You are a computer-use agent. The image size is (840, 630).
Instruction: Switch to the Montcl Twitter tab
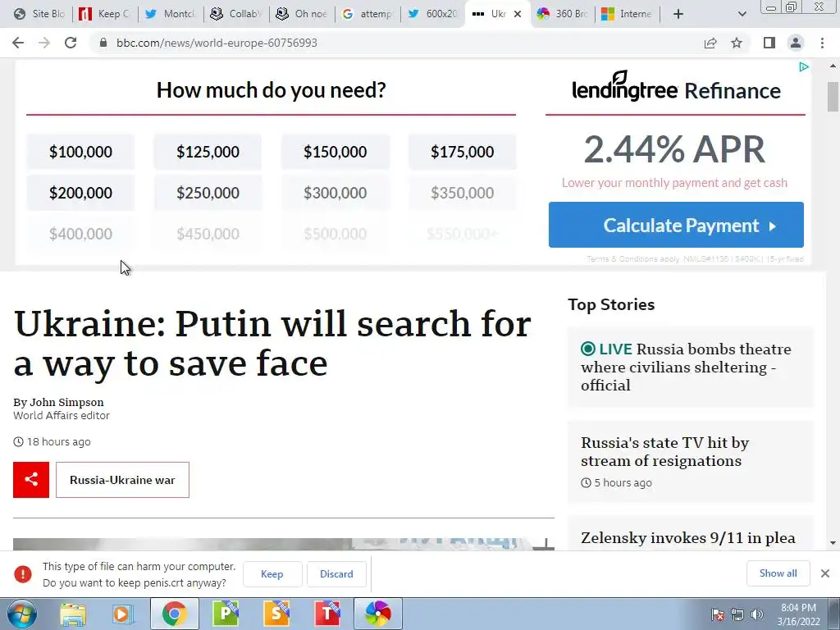171,14
